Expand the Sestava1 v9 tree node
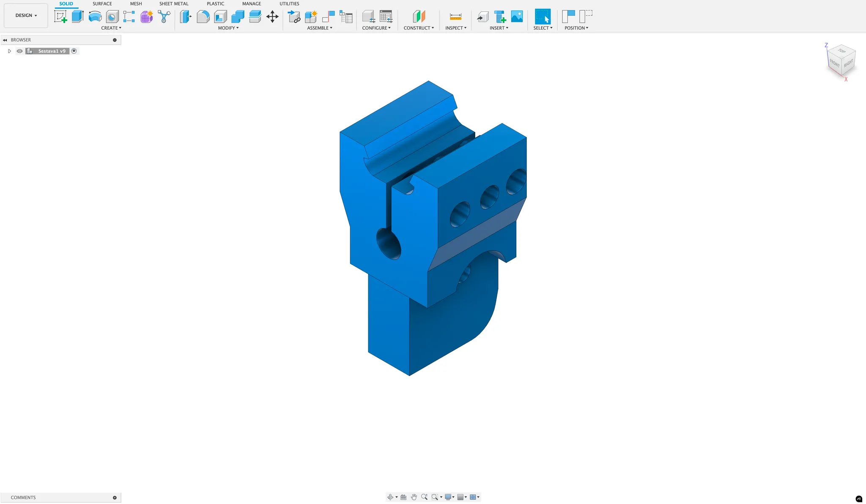The height and width of the screenshot is (504, 866). tap(9, 51)
